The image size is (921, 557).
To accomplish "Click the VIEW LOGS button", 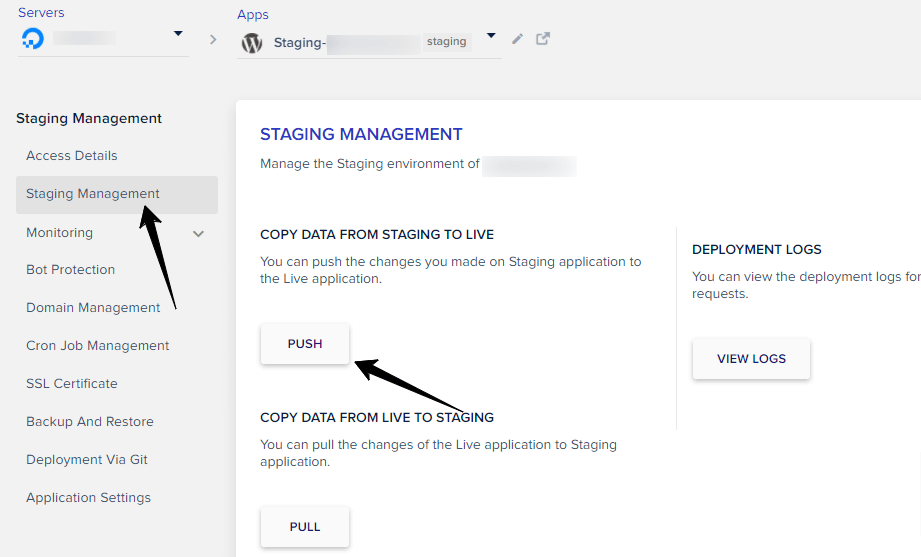I will point(751,359).
